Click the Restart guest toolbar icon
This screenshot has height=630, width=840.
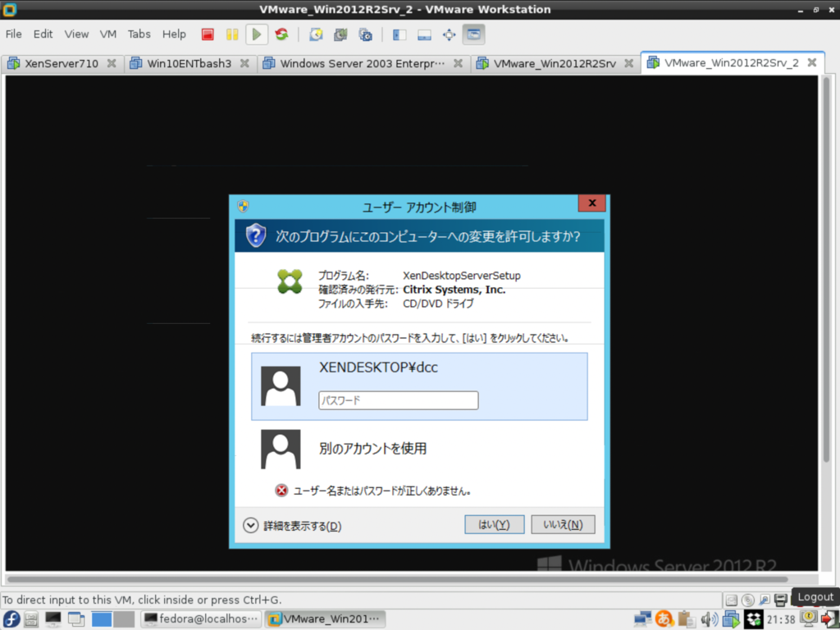click(x=282, y=34)
